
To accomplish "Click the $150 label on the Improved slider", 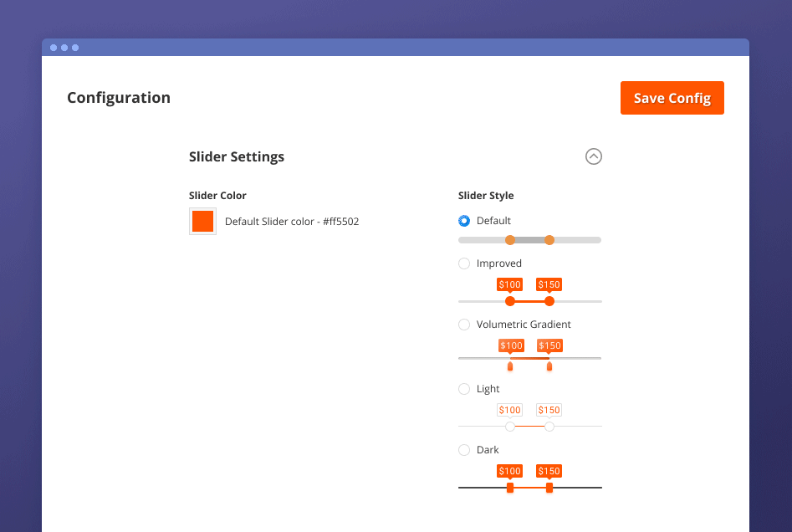I will [549, 284].
